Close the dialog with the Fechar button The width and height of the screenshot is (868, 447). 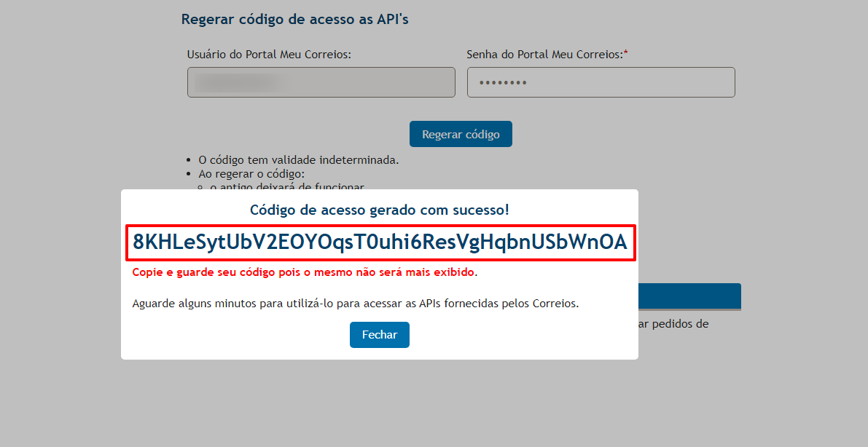379,335
